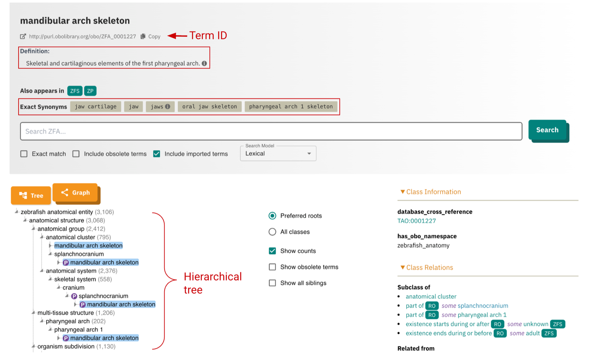Viewport: 597px width, 364px height.
Task: Uncheck Include imported terms checkbox
Action: pos(157,154)
